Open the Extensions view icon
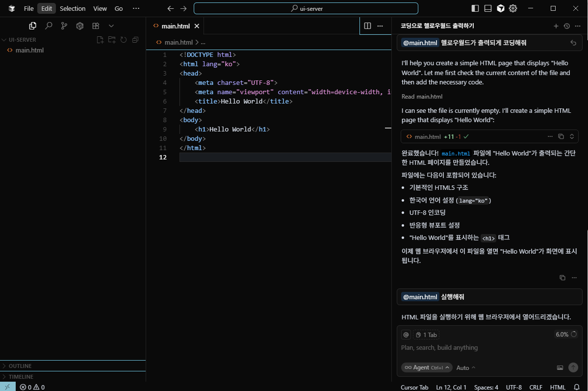 click(96, 26)
